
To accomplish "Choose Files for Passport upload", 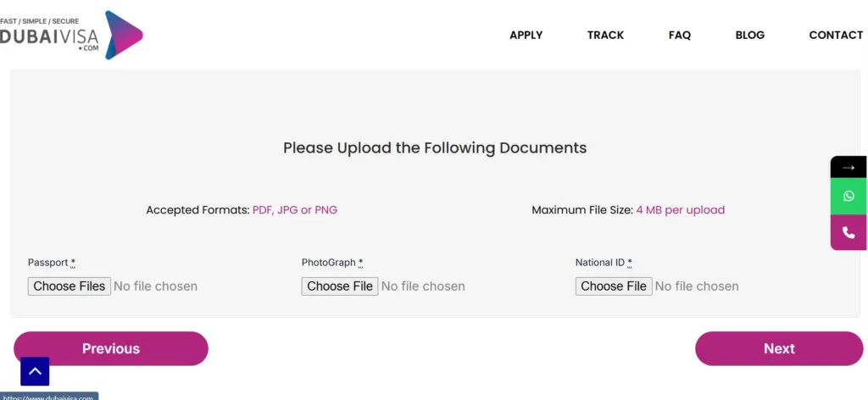I will pyautogui.click(x=70, y=286).
